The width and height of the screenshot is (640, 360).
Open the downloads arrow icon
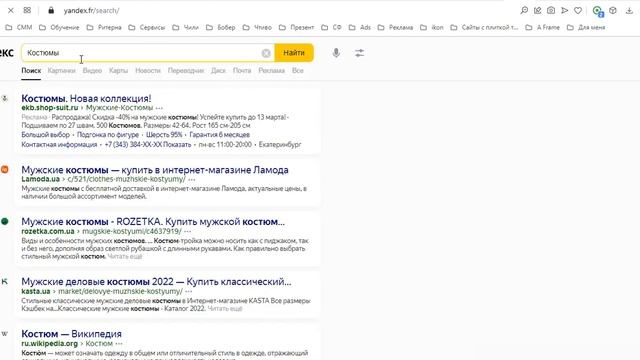[629, 11]
